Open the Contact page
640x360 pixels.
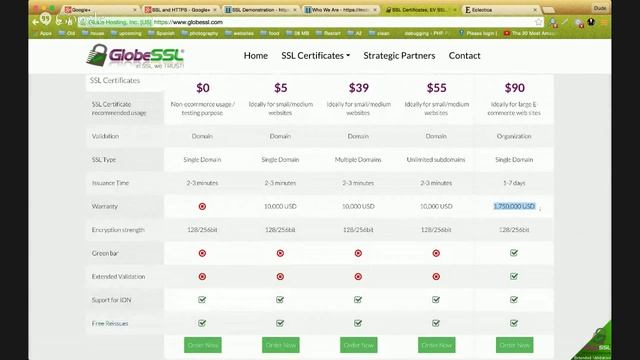464,56
